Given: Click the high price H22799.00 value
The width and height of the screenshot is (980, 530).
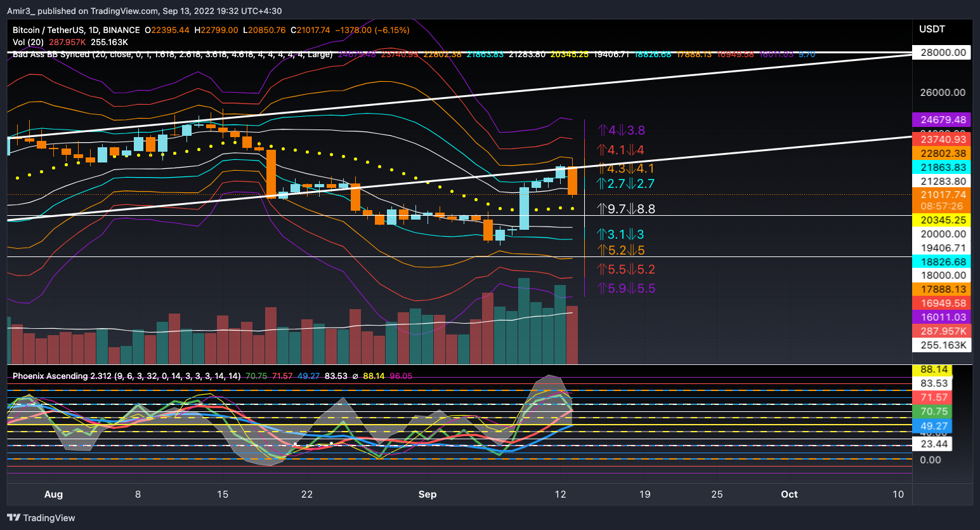Looking at the screenshot, I should point(216,30).
